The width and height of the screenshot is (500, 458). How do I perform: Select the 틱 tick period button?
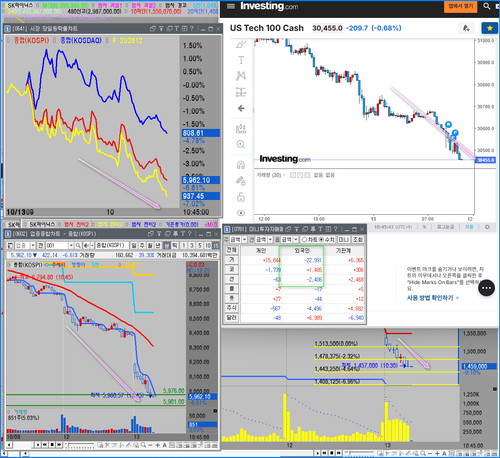[175, 246]
